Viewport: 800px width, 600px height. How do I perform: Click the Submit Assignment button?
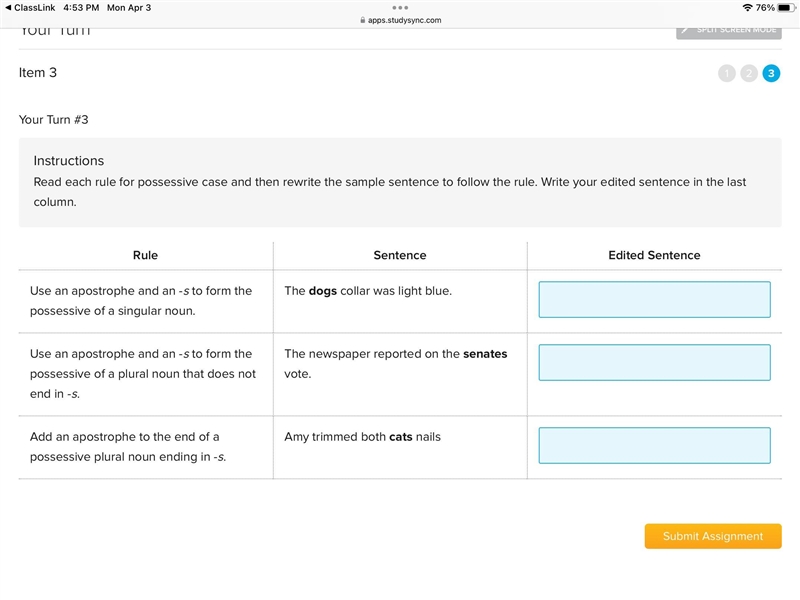[713, 536]
